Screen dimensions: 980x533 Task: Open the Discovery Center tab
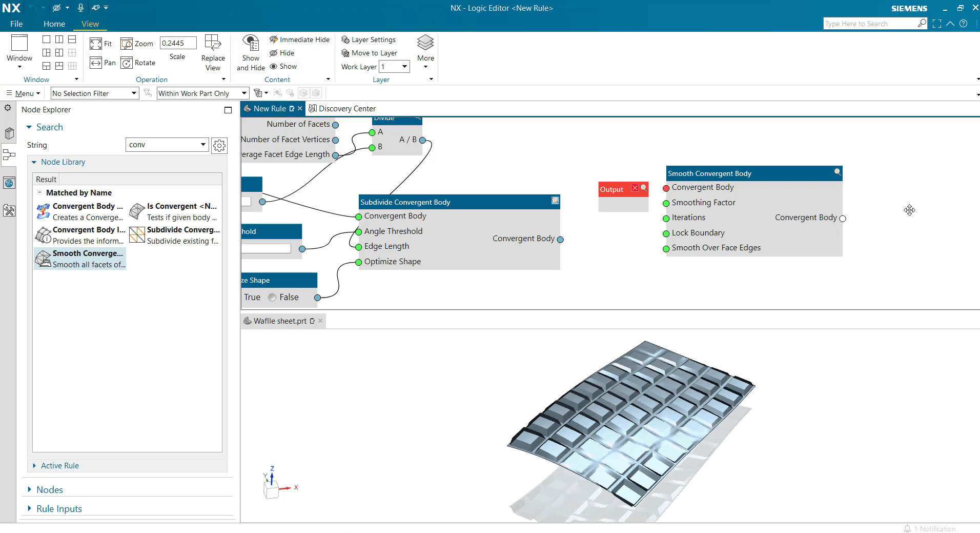342,108
